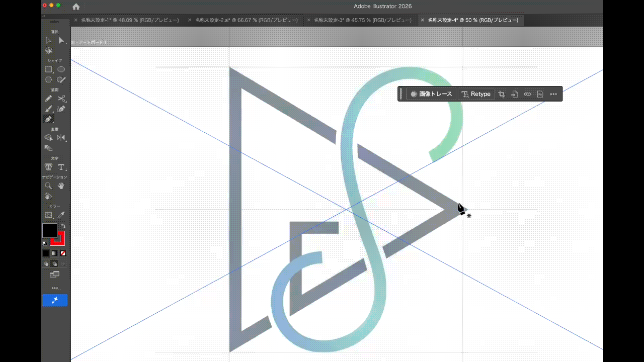The width and height of the screenshot is (644, 362).
Task: Pick the Pencil tool
Action: click(48, 99)
